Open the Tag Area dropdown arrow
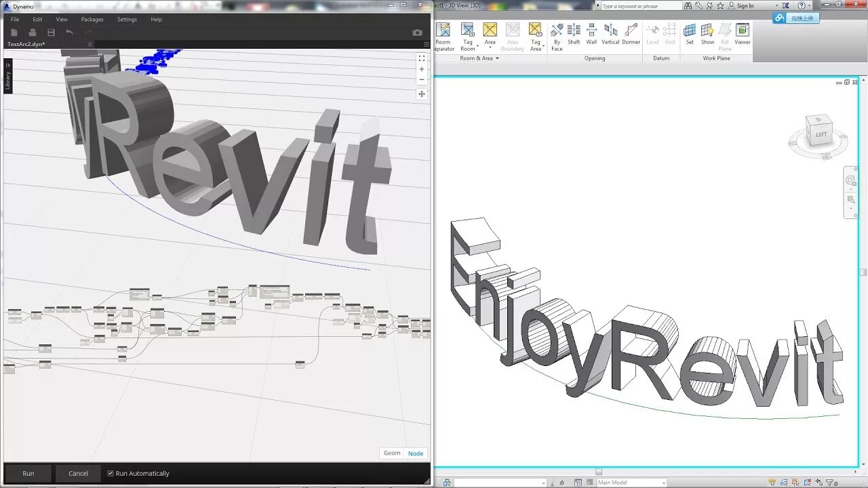 pyautogui.click(x=544, y=47)
